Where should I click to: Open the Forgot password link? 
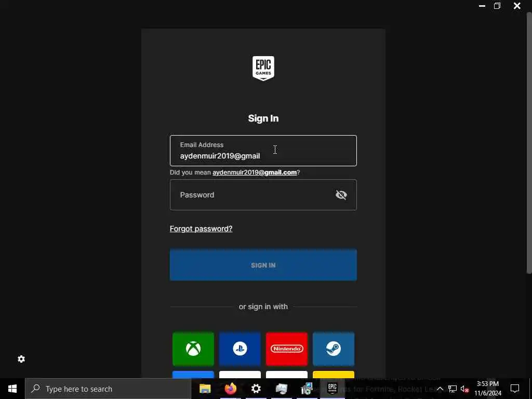[x=201, y=229]
